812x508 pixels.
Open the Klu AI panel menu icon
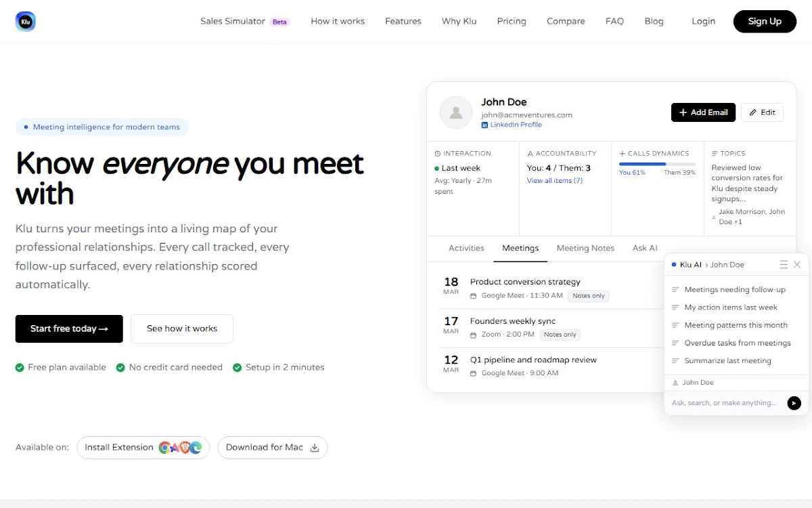coord(784,265)
